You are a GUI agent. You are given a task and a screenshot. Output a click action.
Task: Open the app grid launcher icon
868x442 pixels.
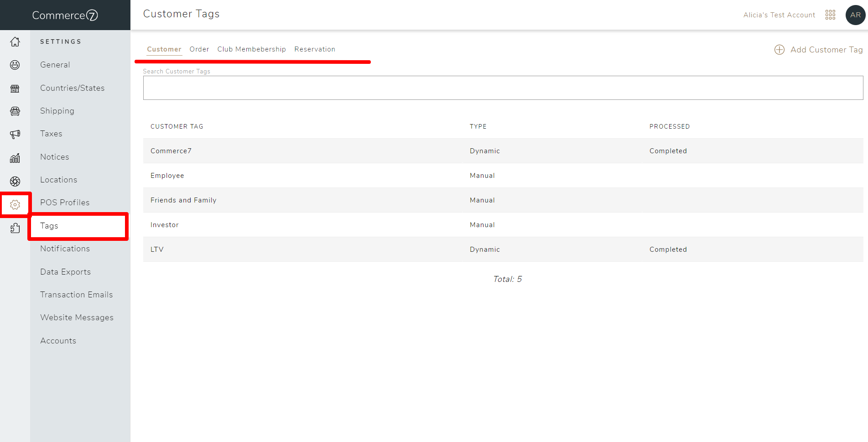(x=830, y=15)
